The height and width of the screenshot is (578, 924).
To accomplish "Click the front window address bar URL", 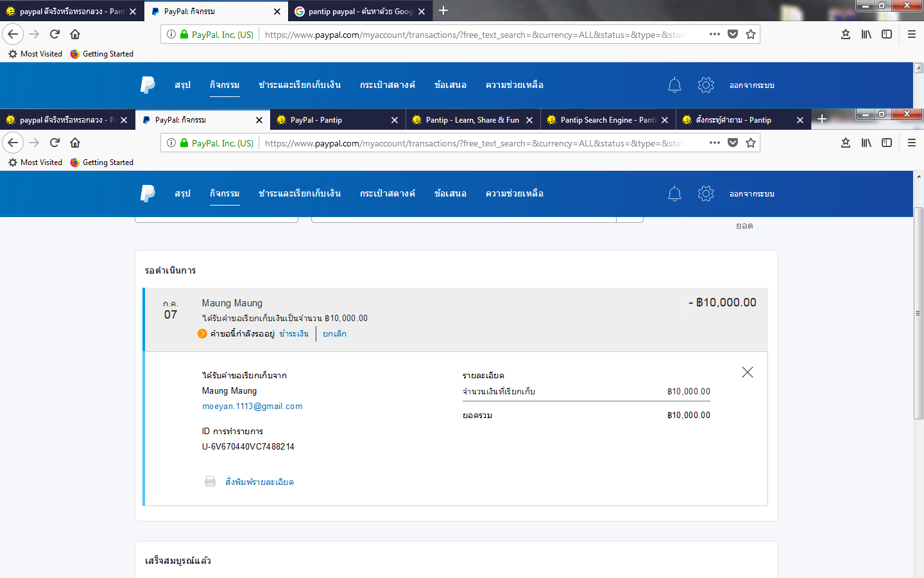I will pyautogui.click(x=475, y=143).
